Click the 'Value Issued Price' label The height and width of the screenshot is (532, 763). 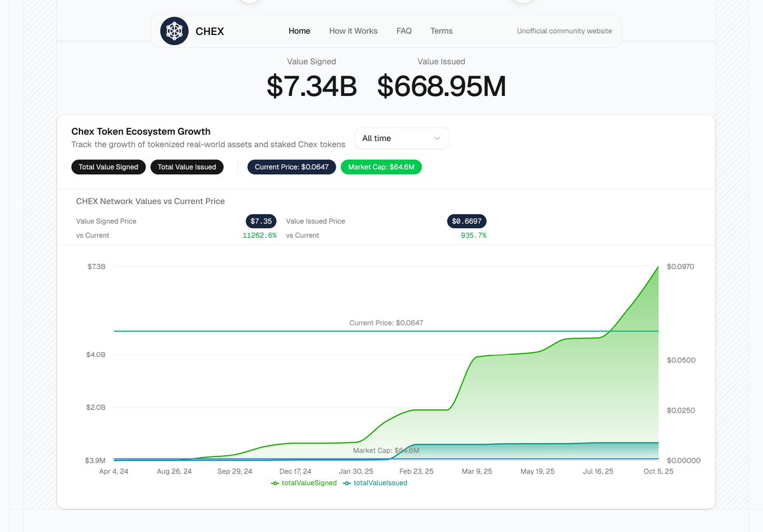[315, 221]
